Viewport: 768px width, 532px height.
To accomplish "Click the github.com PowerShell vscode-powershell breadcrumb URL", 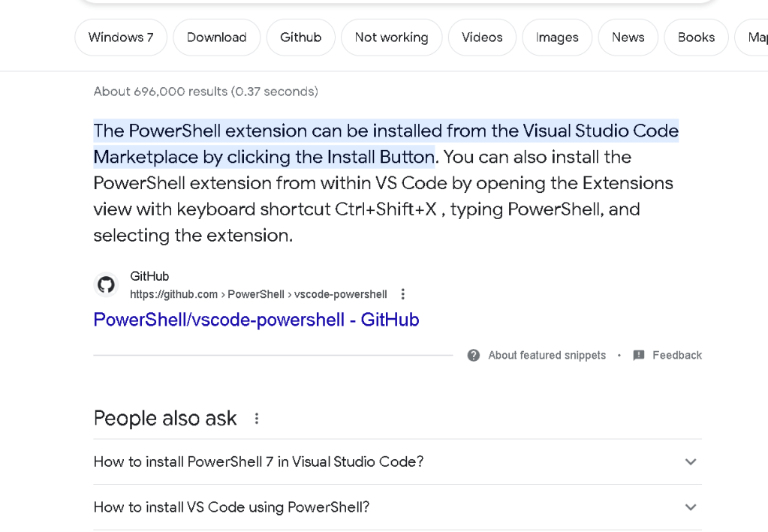I will [258, 294].
